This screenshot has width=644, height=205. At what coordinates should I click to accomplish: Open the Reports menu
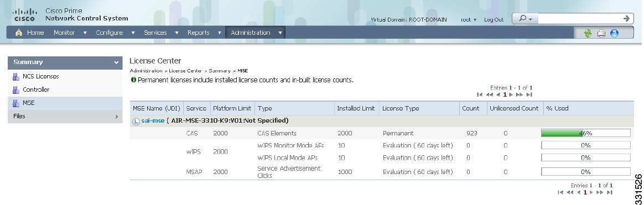199,33
